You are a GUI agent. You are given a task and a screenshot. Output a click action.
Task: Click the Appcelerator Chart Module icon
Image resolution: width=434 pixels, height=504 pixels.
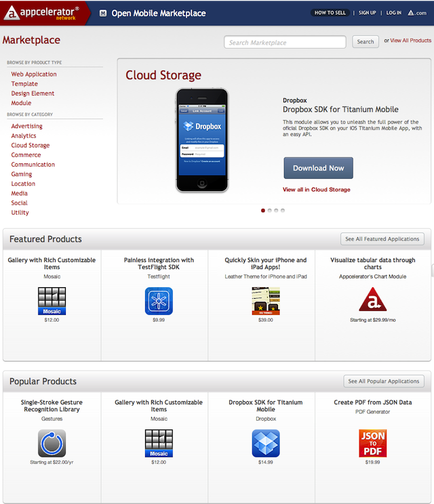(x=372, y=299)
